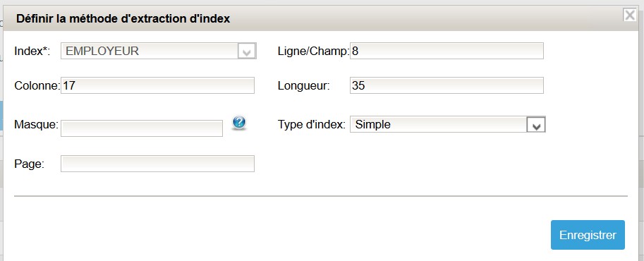The width and height of the screenshot is (644, 261).
Task: Click the Ligne/Champ label
Action: [x=313, y=51]
